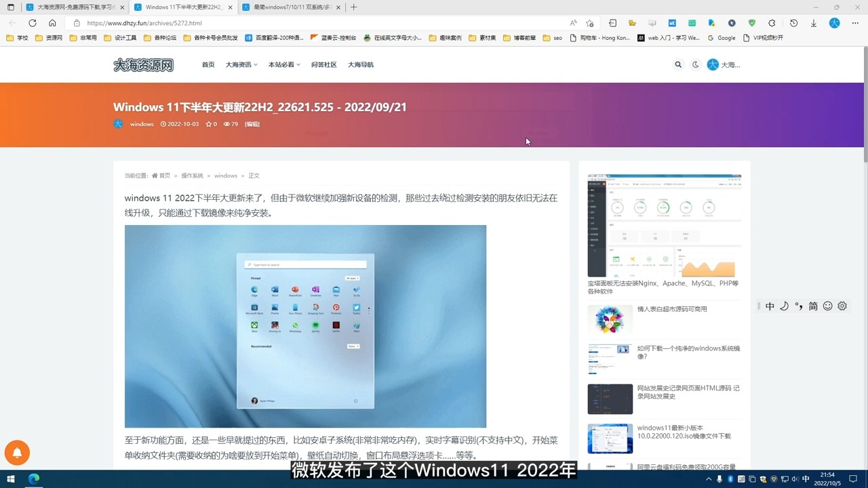Open the 设计工具 bookmarks folder
This screenshot has height=488, width=868.
[121, 38]
